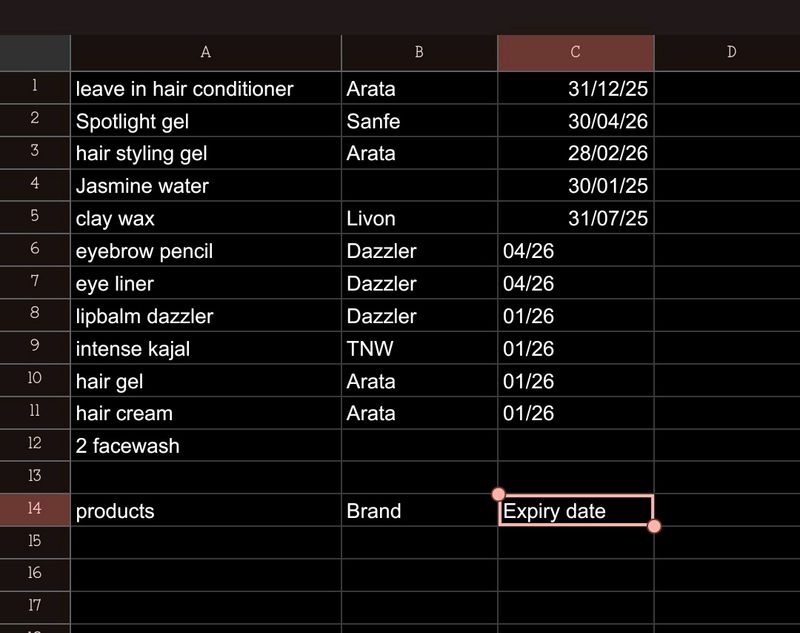Select row 1 header

coord(35,87)
